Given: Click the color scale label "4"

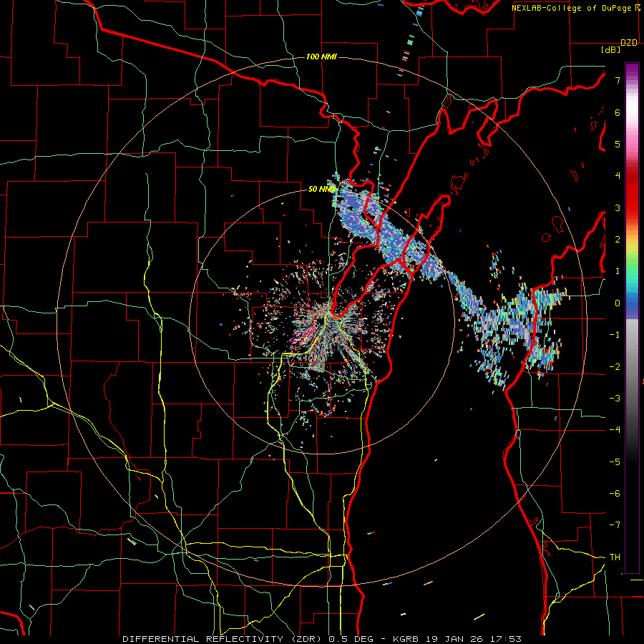Looking at the screenshot, I should coord(618,176).
